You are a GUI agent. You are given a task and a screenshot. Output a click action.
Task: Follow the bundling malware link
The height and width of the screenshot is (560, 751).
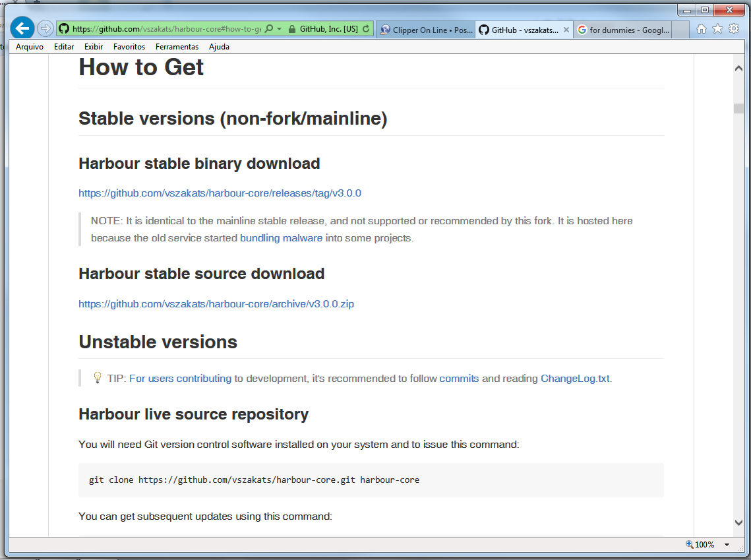(x=281, y=238)
